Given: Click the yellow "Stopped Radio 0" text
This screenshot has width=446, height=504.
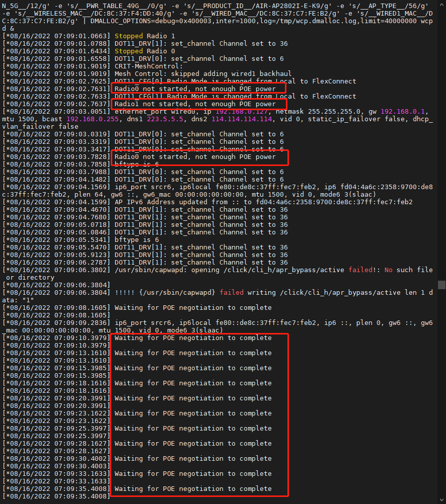Looking at the screenshot, I should [145, 51].
